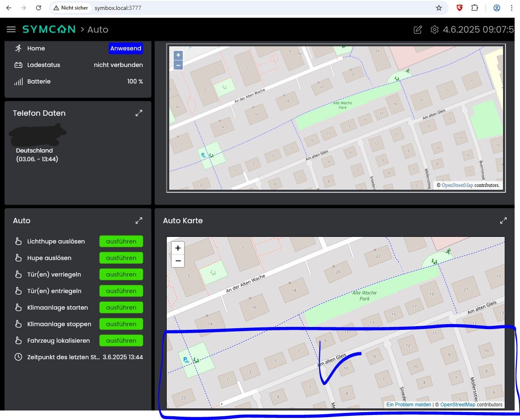Screen dimensions: 520x420
Task: Run Klimaanlage starten action
Action: tap(121, 308)
